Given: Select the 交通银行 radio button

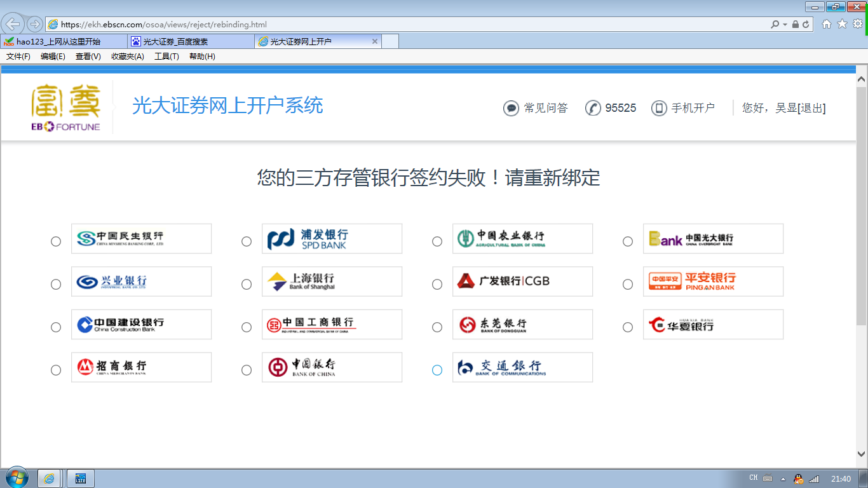Looking at the screenshot, I should tap(437, 370).
